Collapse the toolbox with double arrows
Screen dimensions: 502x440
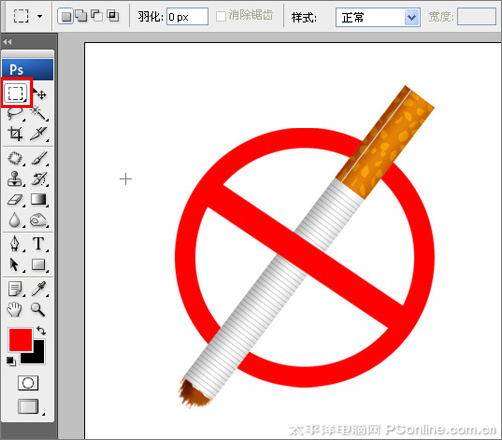7,42
